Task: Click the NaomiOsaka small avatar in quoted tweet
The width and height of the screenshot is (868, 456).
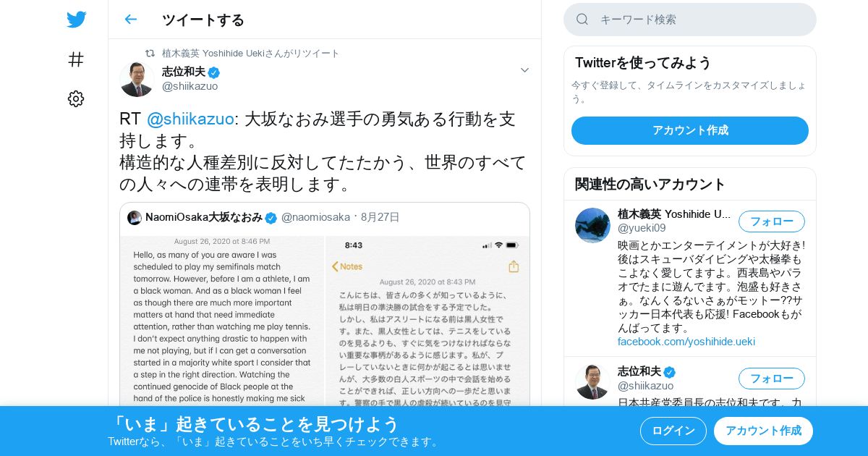Action: click(x=135, y=217)
